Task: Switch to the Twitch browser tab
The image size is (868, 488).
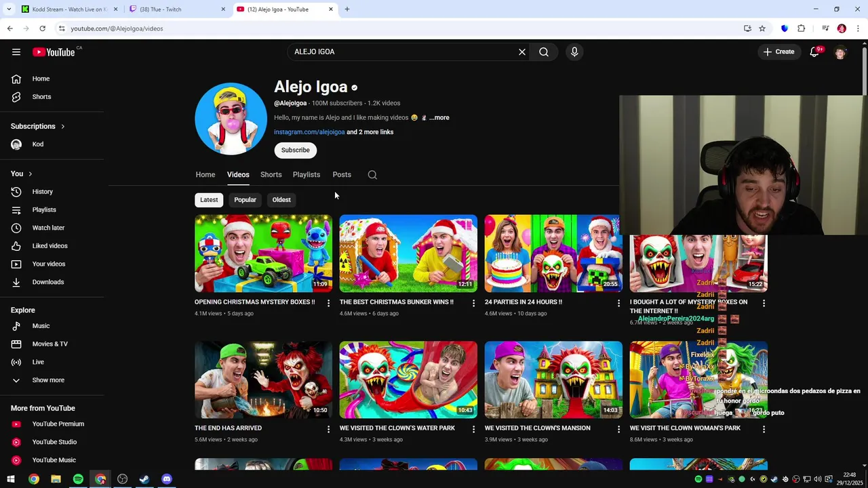Action: pyautogui.click(x=177, y=9)
